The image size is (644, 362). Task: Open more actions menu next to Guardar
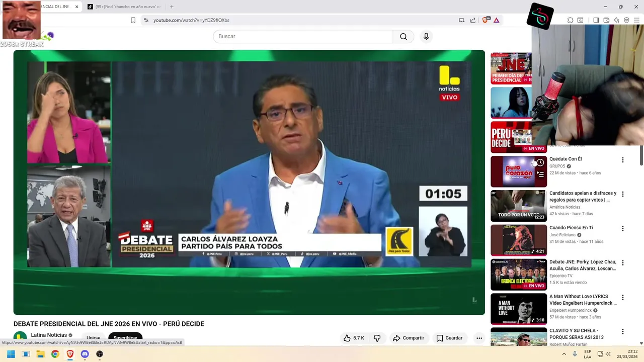click(479, 338)
